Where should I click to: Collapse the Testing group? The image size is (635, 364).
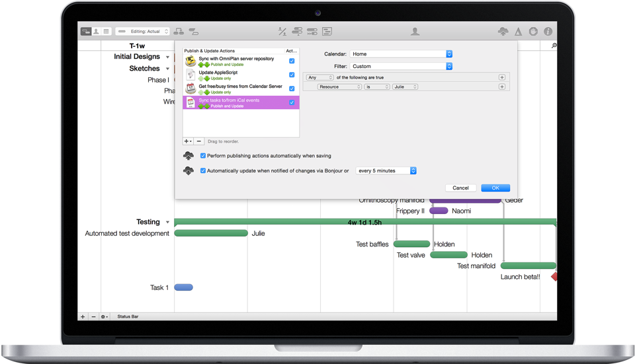(167, 222)
